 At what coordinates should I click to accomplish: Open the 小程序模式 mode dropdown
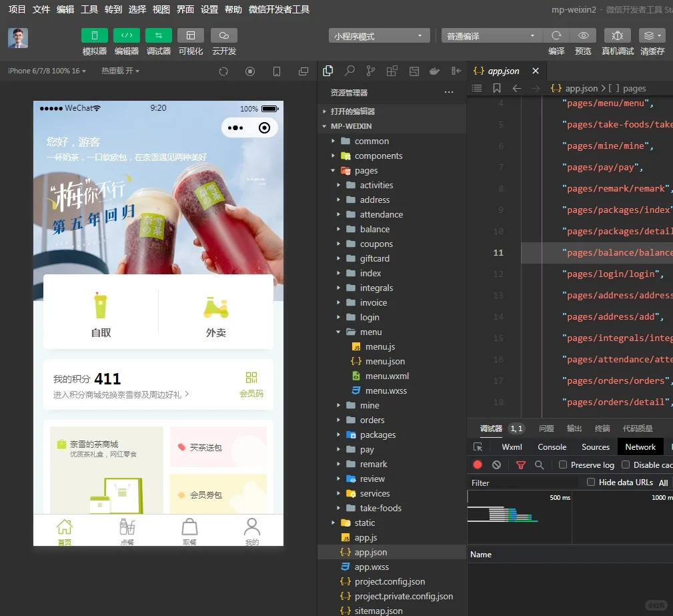[380, 35]
